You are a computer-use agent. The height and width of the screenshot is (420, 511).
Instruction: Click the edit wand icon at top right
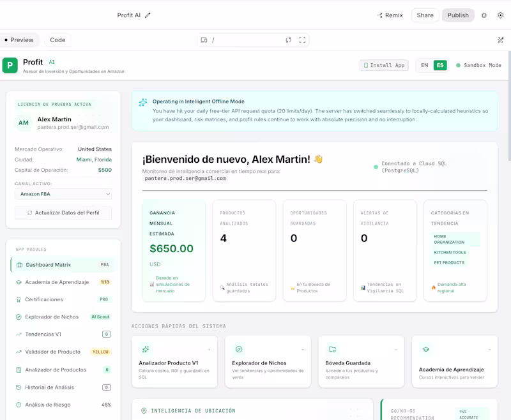click(x=501, y=40)
